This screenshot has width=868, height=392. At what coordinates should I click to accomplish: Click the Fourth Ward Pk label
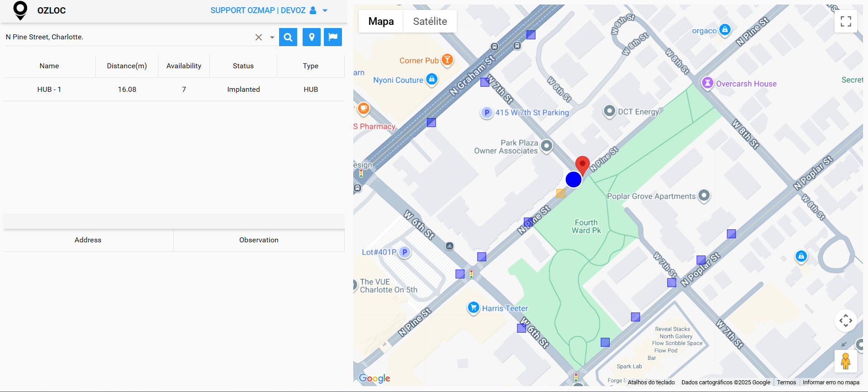586,227
